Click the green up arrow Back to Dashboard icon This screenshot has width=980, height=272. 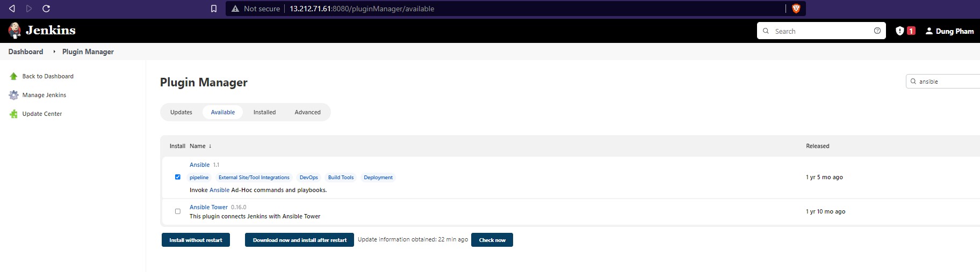click(x=13, y=76)
